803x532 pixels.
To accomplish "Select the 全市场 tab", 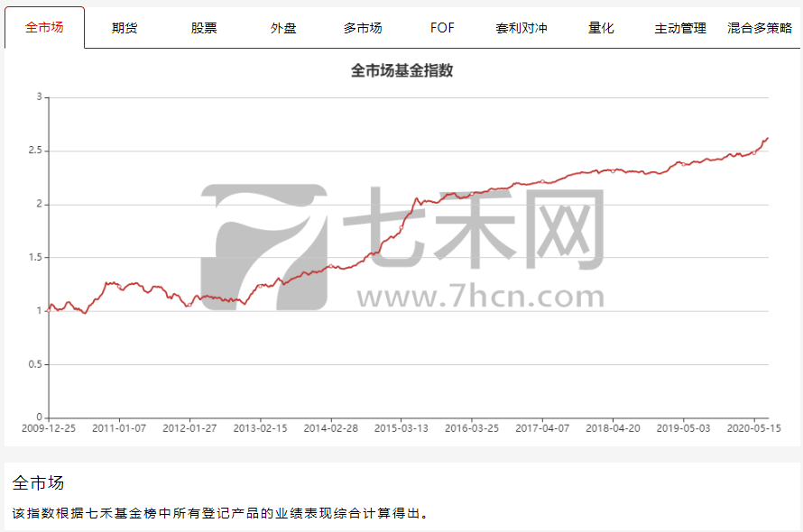I will pos(44,28).
